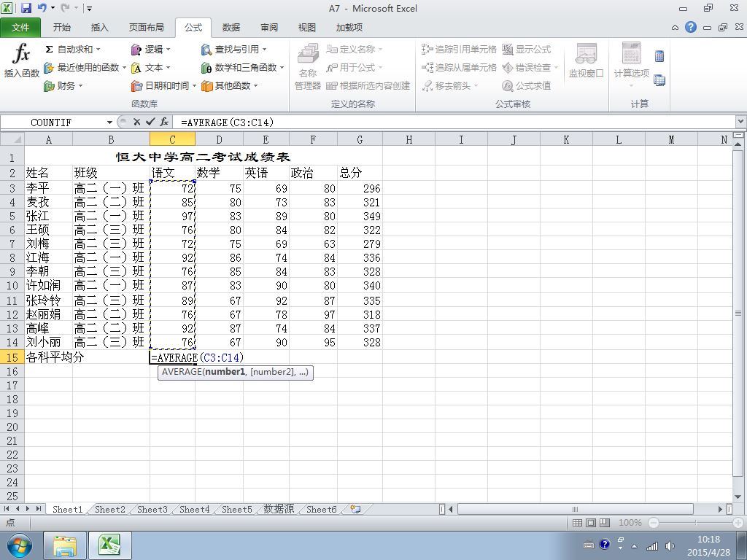This screenshot has width=747, height=560.
Task: Open the Undo history dropdown arrow
Action: 53,8
